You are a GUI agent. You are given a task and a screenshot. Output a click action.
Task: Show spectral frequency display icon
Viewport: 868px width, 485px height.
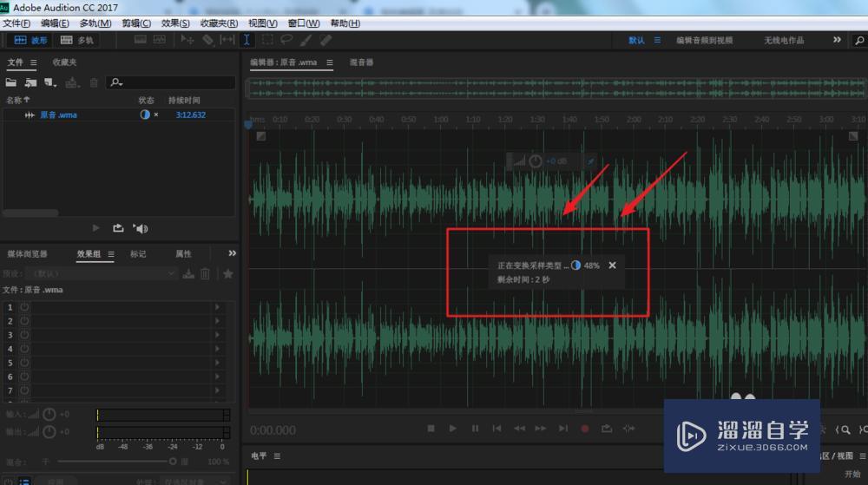(140, 40)
